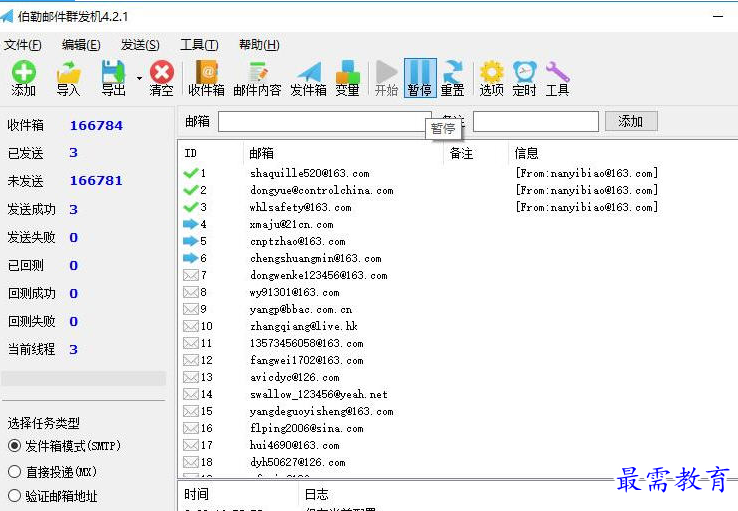Click the 日志 log column header

[317, 494]
